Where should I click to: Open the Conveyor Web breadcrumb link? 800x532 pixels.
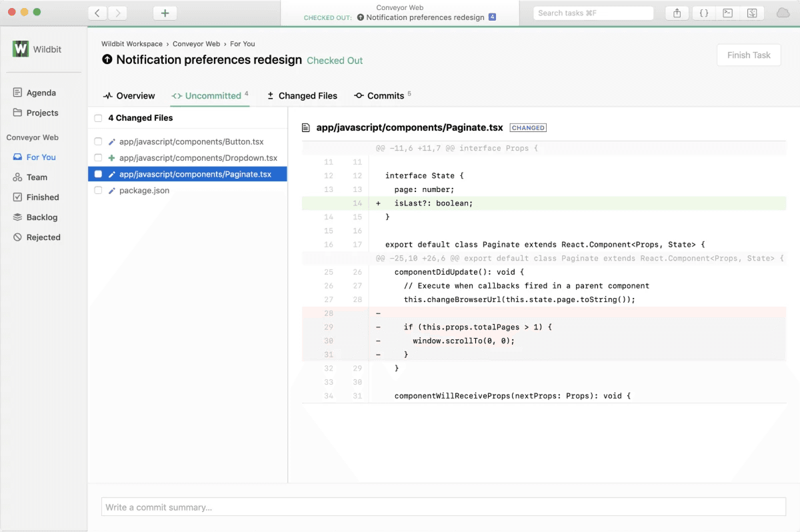196,44
